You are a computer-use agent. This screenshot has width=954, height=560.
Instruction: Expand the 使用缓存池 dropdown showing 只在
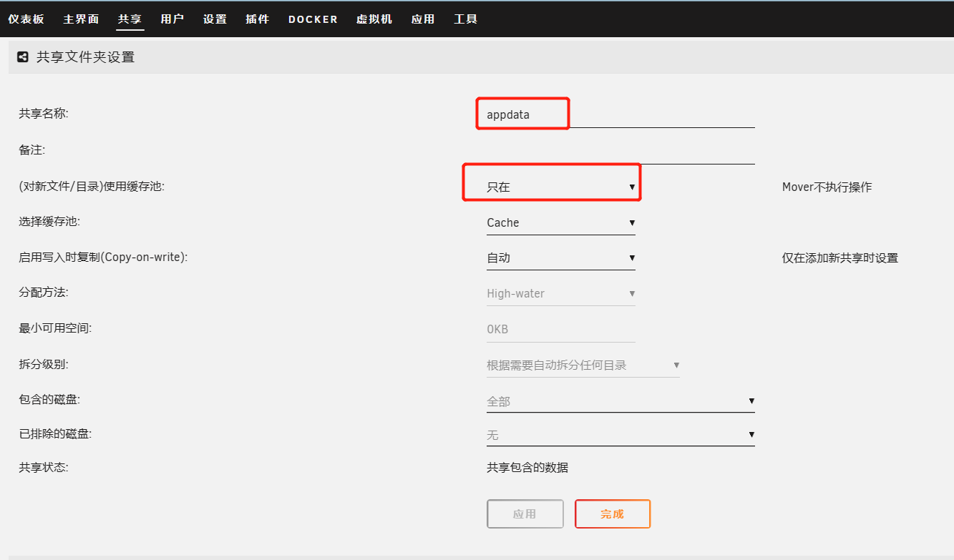560,187
